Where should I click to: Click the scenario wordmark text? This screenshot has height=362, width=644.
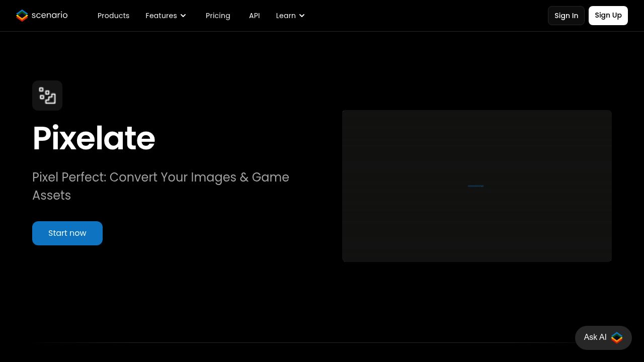pos(49,15)
